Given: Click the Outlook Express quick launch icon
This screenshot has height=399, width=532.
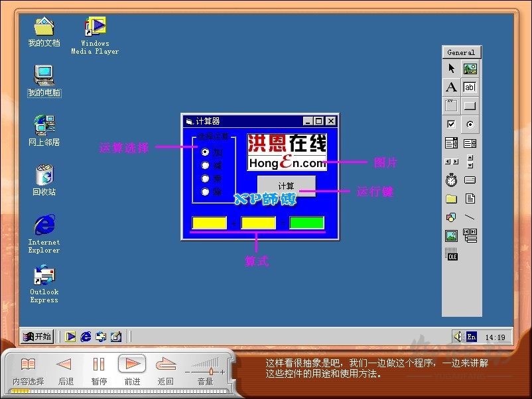Looking at the screenshot, I should pyautogui.click(x=101, y=337).
